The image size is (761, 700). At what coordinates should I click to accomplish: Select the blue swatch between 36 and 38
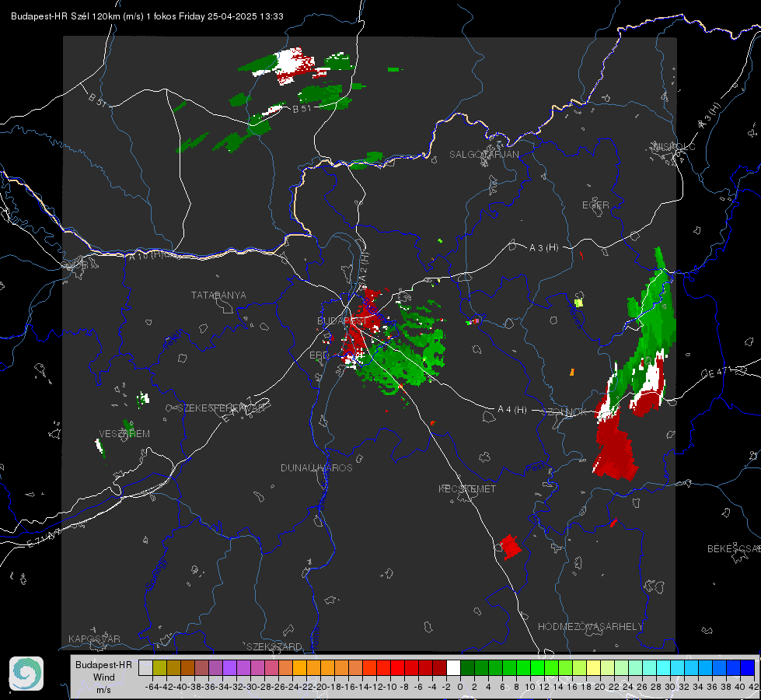(x=719, y=668)
